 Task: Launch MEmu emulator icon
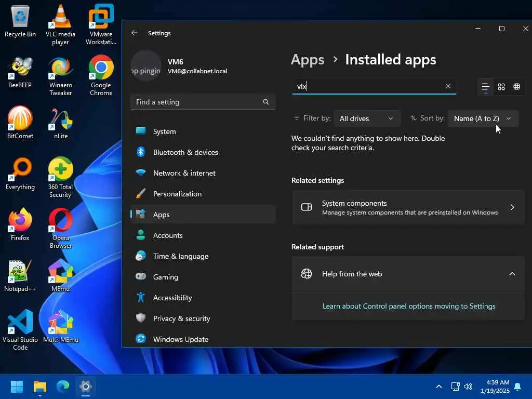[x=60, y=275]
